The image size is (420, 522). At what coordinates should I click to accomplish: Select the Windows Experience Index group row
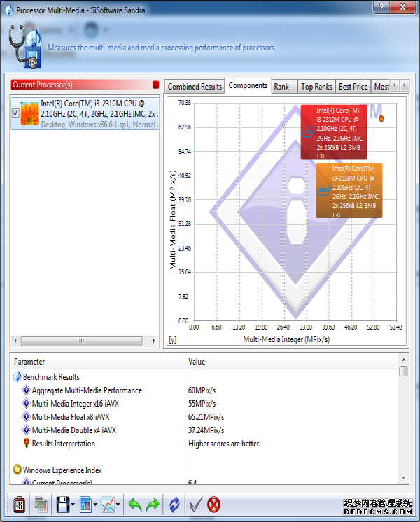(x=205, y=470)
